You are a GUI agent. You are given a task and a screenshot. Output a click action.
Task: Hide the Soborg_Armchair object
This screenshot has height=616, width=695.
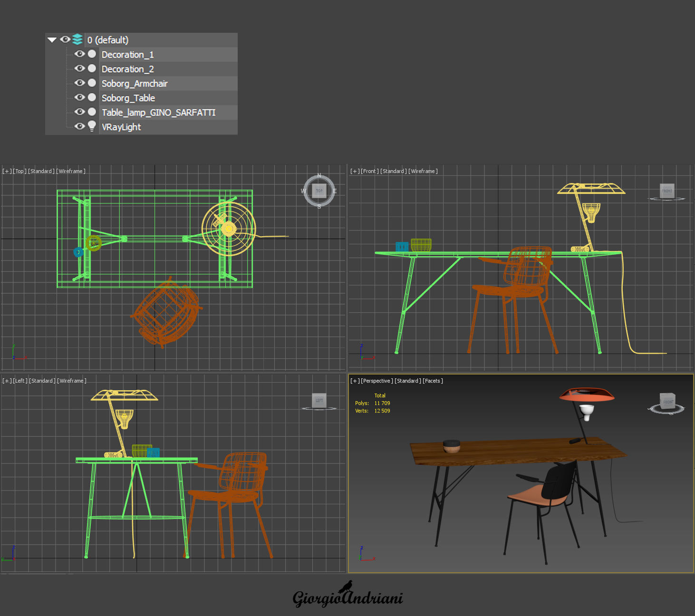pyautogui.click(x=80, y=83)
